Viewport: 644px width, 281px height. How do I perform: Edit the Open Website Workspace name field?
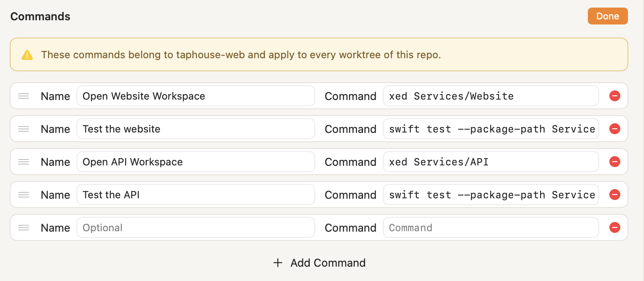tap(196, 96)
